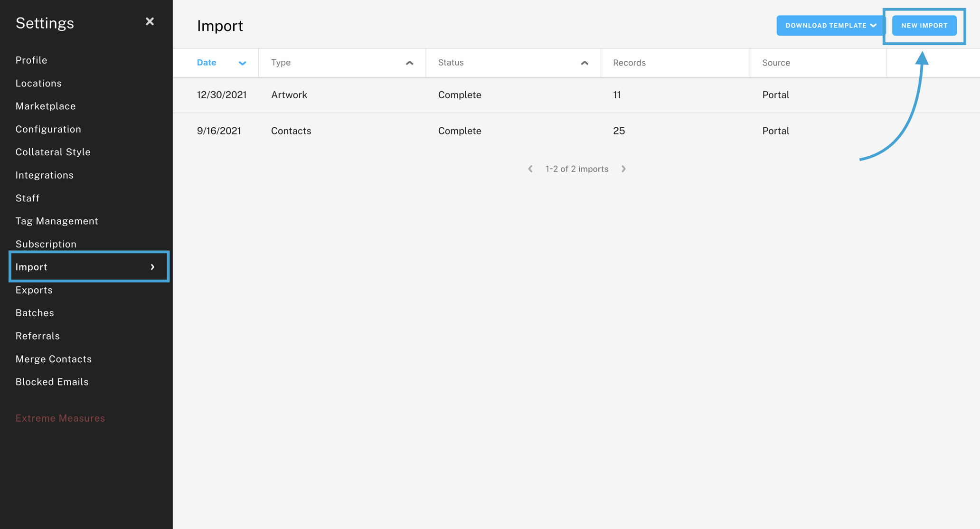
Task: Go to Blocked Emails settings
Action: tap(52, 381)
